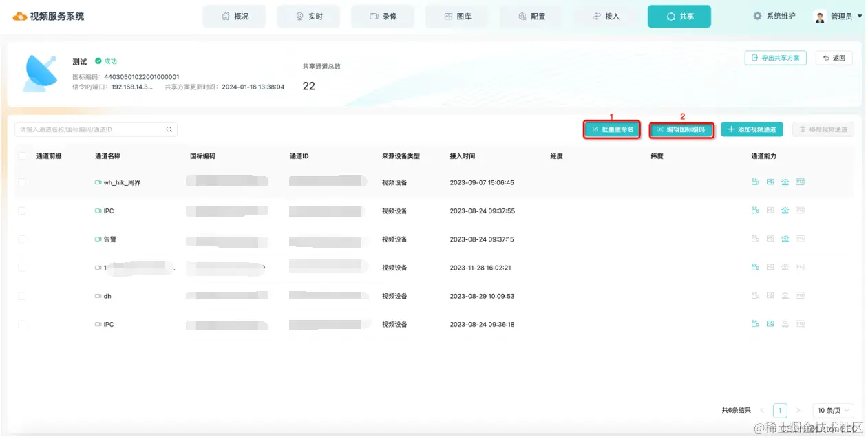Open the 10 条/页 page size dropdown

pos(834,410)
